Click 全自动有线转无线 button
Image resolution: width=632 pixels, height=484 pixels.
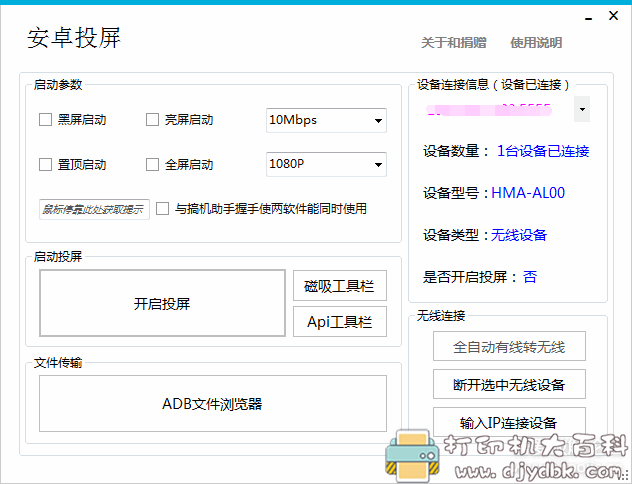[509, 346]
